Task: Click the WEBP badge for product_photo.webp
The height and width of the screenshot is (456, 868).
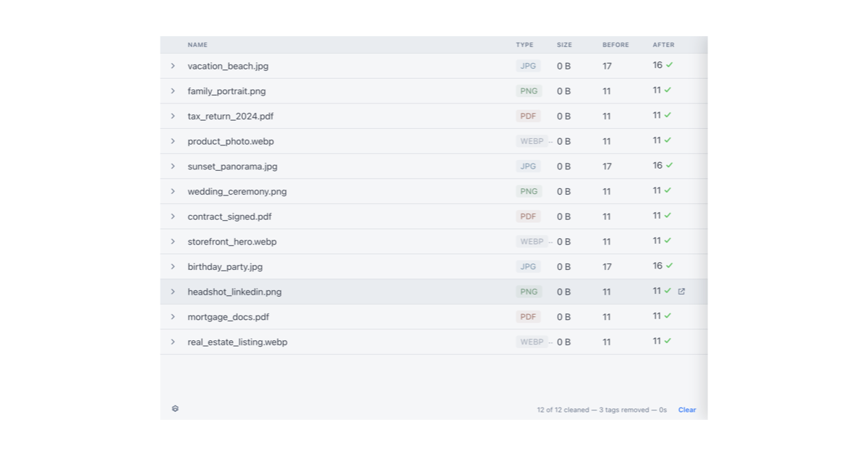Action: pyautogui.click(x=532, y=141)
